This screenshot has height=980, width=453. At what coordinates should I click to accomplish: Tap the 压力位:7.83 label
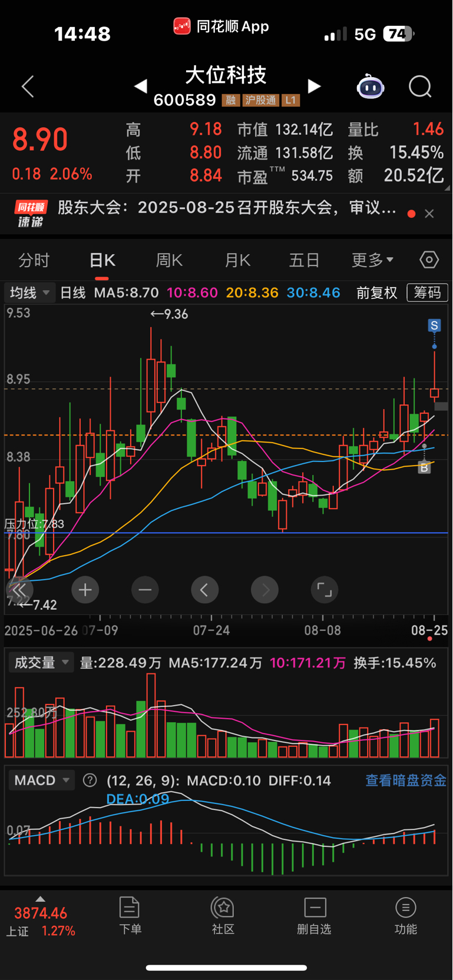click(x=34, y=524)
